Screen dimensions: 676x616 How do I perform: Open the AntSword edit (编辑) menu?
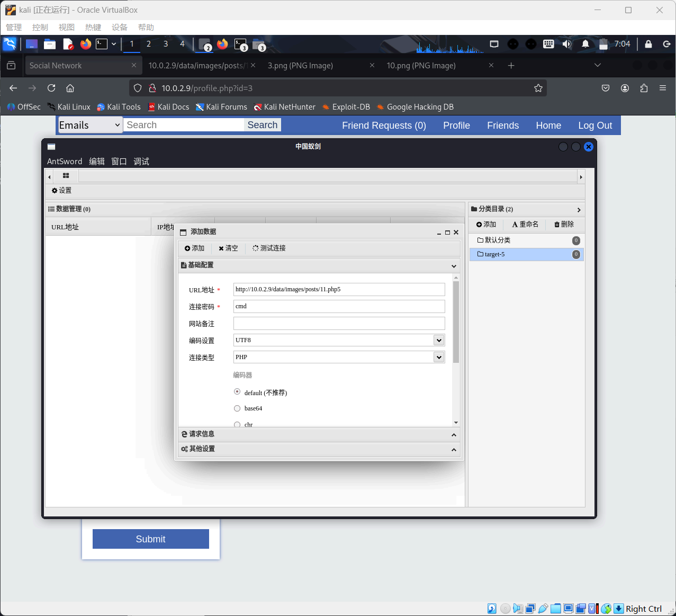pos(96,162)
